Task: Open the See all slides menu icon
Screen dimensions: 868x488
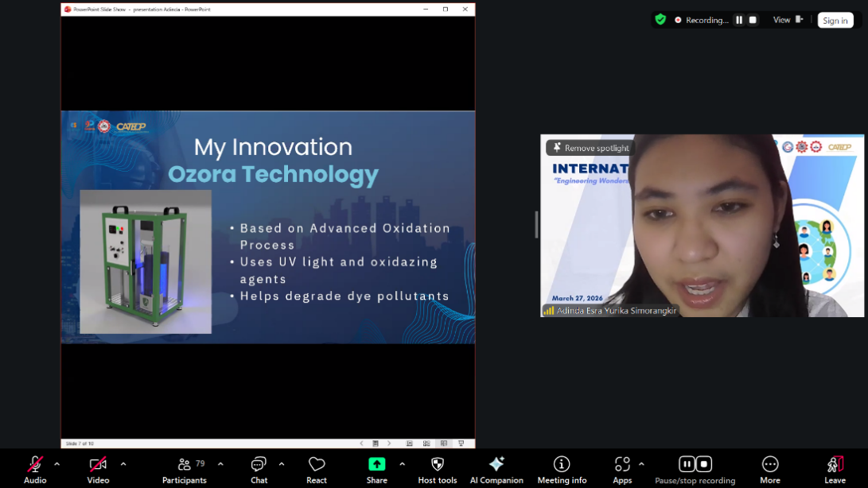Action: click(x=376, y=443)
